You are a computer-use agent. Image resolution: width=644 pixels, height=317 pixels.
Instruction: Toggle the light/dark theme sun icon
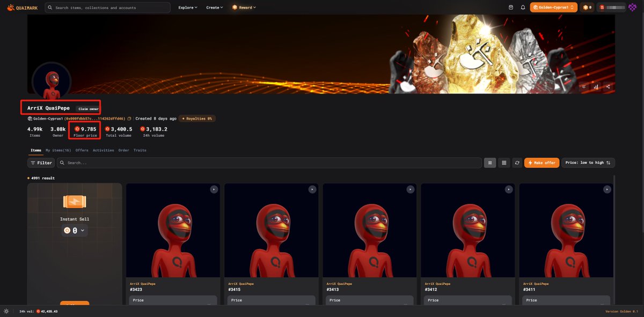coord(6,311)
